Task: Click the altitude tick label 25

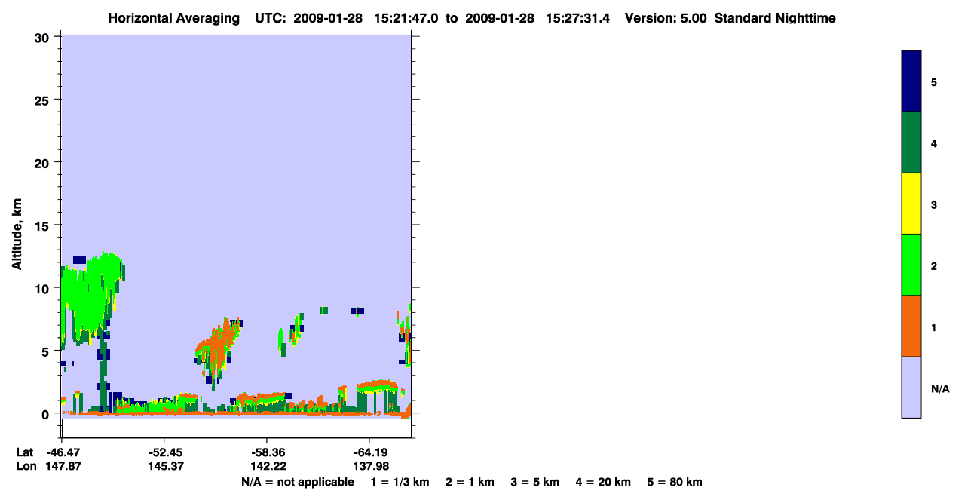Action: pyautogui.click(x=43, y=100)
